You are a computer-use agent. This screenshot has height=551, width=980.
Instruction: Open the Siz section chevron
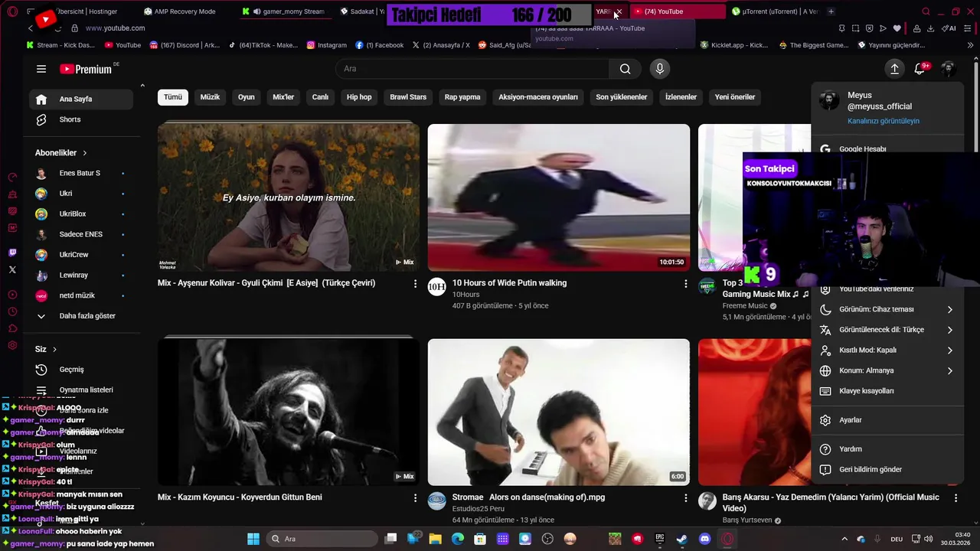tap(54, 350)
